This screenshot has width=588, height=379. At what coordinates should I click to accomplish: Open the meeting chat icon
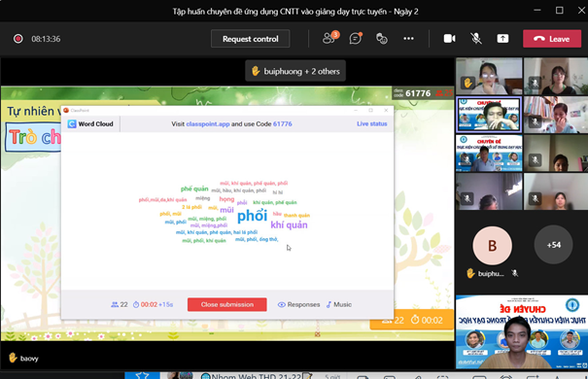(x=355, y=39)
